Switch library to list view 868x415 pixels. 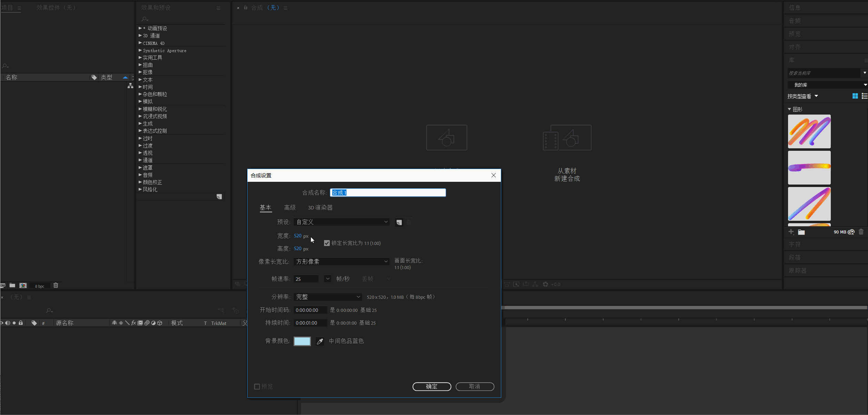click(x=864, y=96)
